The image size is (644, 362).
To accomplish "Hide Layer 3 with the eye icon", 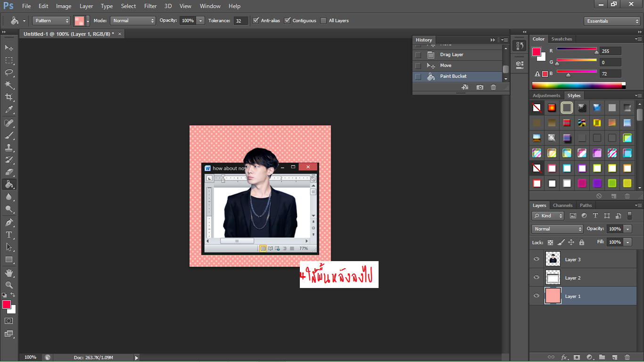I will (536, 259).
